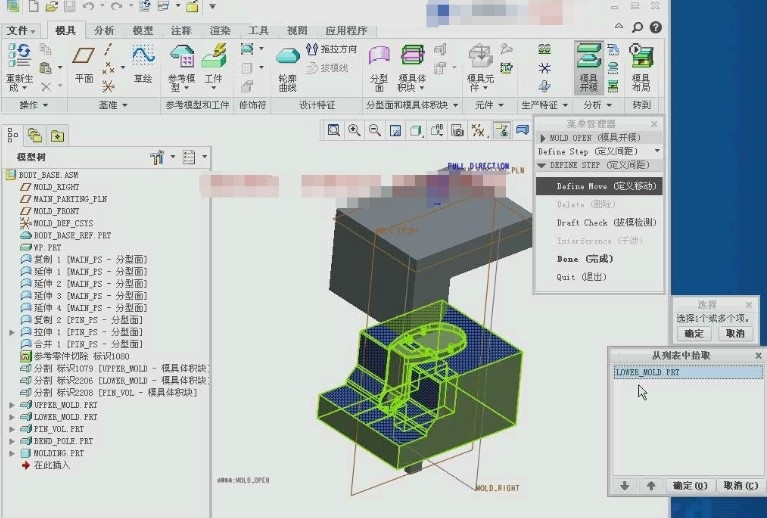Click Done (完成) in menu manager
Screen dimensions: 767x518
coord(585,259)
